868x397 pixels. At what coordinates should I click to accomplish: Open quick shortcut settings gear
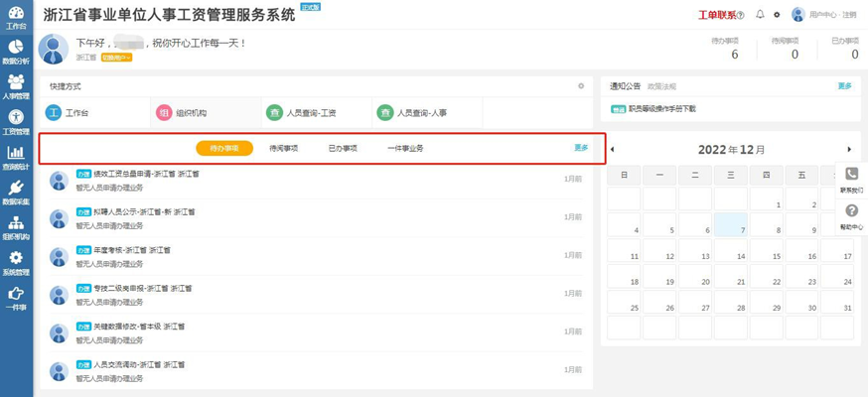coord(581,86)
